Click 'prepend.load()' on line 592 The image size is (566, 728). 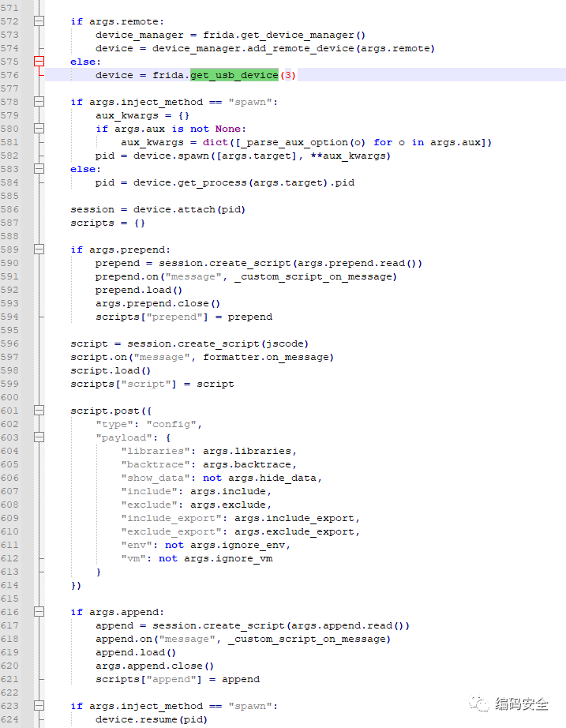(x=139, y=291)
